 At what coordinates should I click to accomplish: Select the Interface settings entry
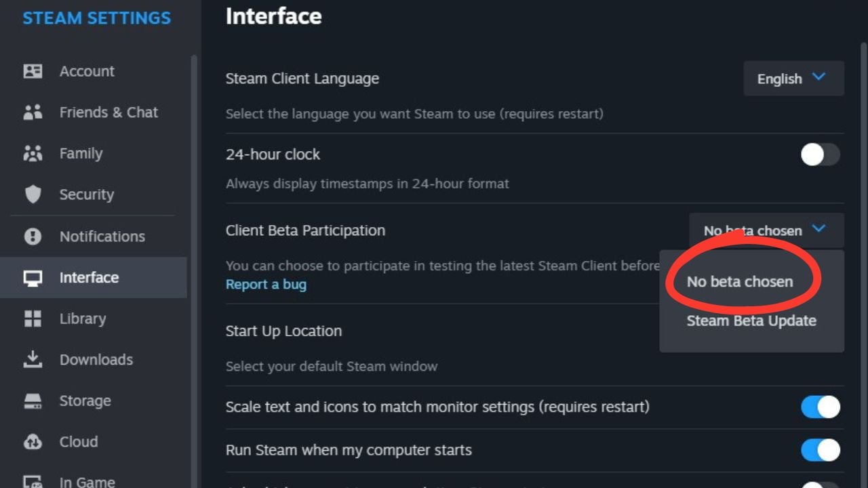[89, 277]
